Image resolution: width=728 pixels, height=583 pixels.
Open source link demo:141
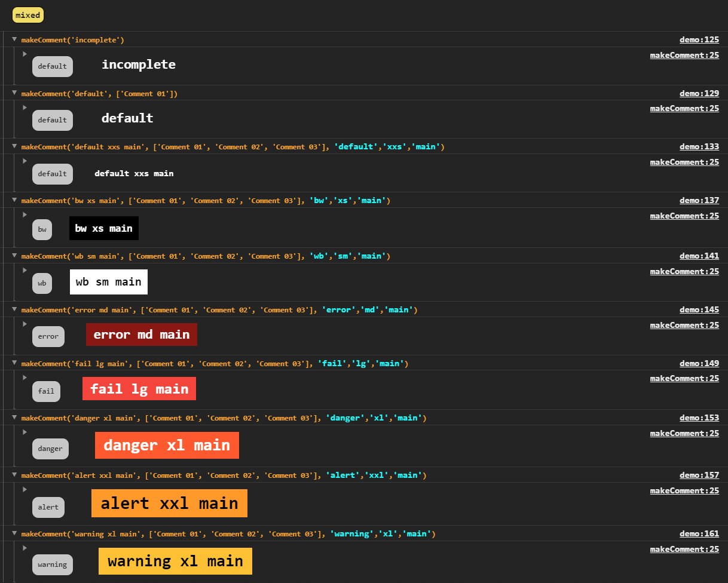(x=699, y=256)
